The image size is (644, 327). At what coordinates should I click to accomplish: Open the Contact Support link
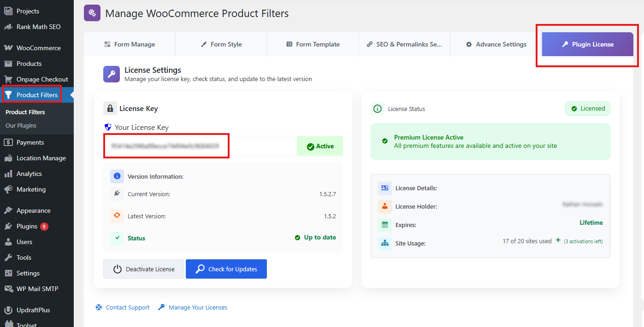(x=123, y=307)
